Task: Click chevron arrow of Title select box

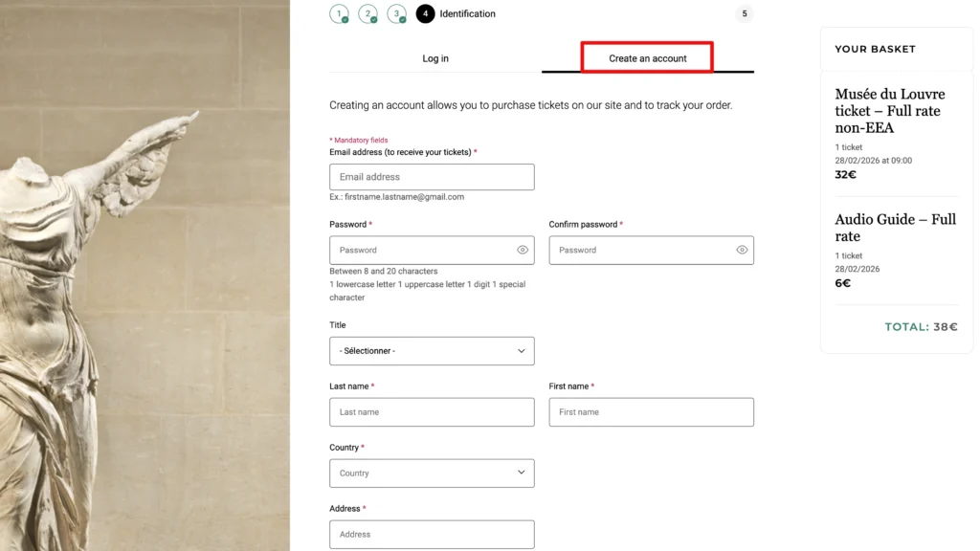Action: pyautogui.click(x=522, y=351)
